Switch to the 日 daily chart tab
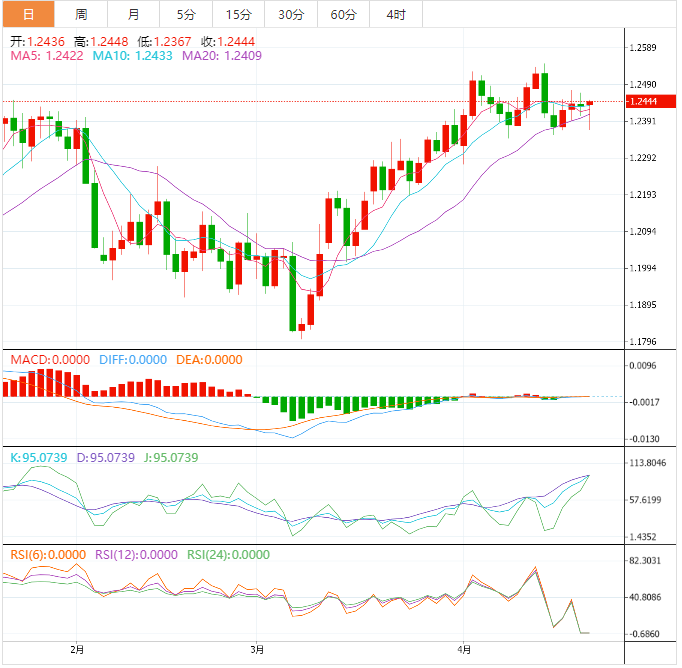 (27, 14)
